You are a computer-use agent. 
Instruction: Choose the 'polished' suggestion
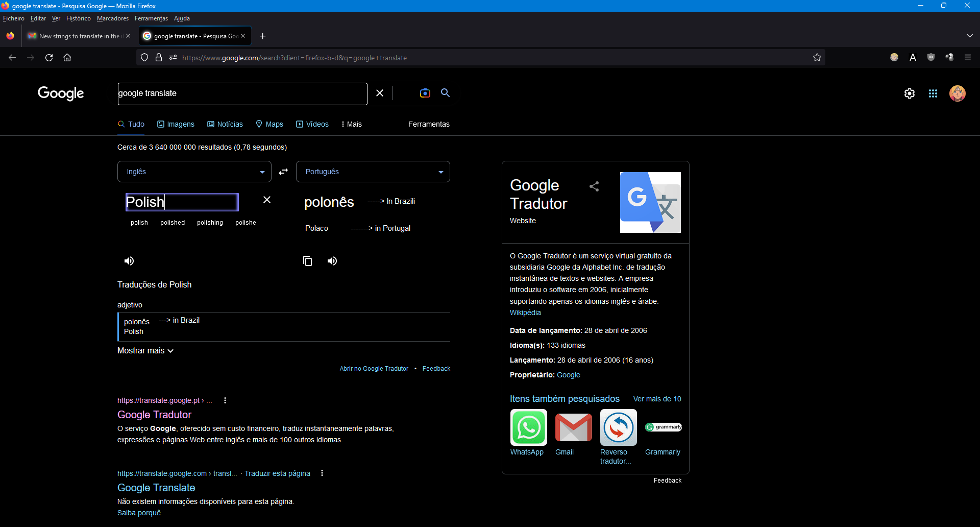(x=173, y=223)
